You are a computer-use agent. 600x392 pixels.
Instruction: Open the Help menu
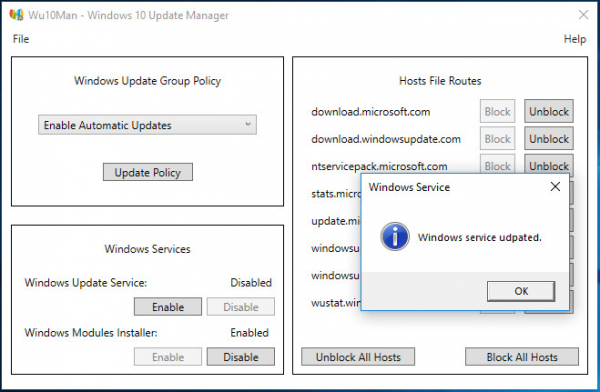(x=575, y=39)
